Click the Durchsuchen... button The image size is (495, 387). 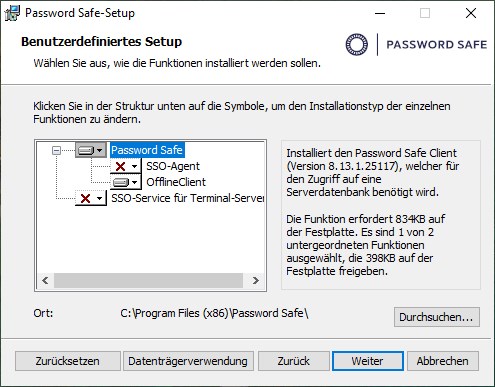coord(437,317)
